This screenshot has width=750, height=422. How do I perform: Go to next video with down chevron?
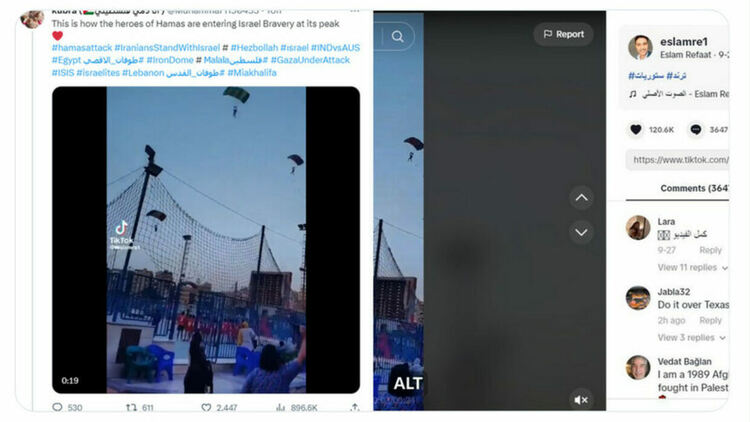click(x=581, y=233)
